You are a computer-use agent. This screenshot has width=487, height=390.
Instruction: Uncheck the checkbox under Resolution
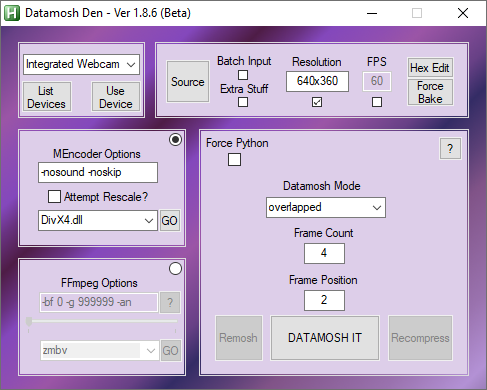pyautogui.click(x=317, y=102)
